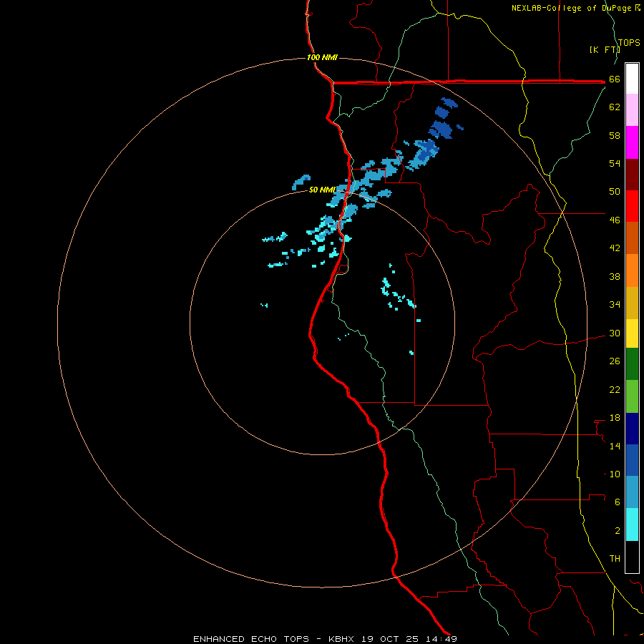
Task: Click the '[K FT]' units label
Action: (605, 50)
